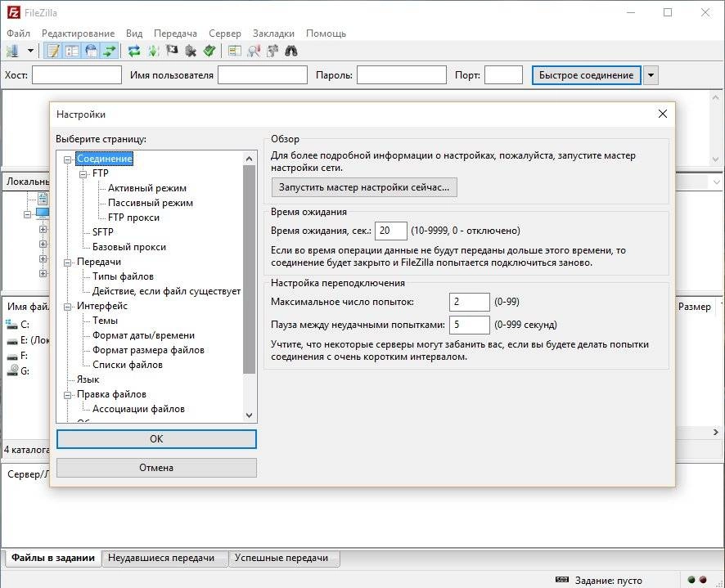
Task: Click the C: drive icon in local list
Action: (x=11, y=325)
